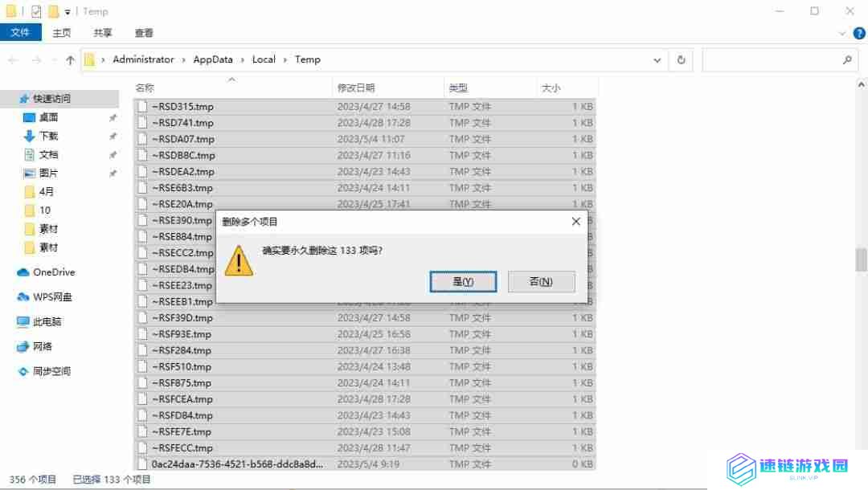Go up one folder level

(70, 59)
